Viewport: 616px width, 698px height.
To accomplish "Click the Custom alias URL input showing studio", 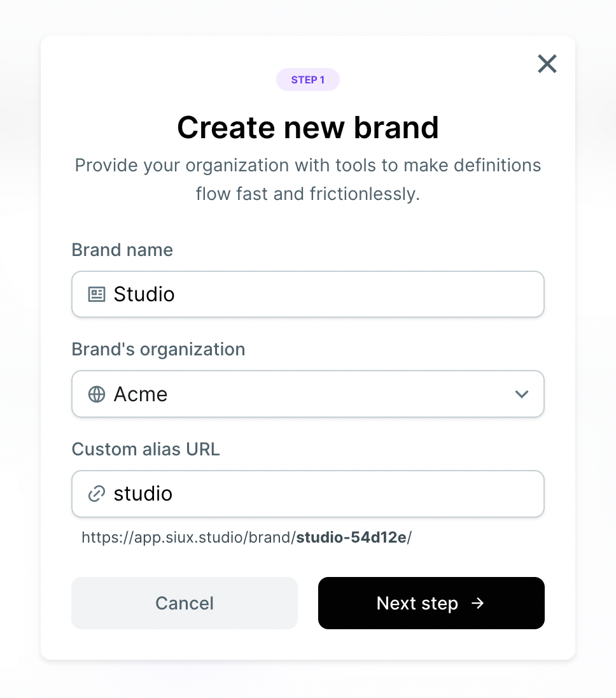I will pos(308,494).
